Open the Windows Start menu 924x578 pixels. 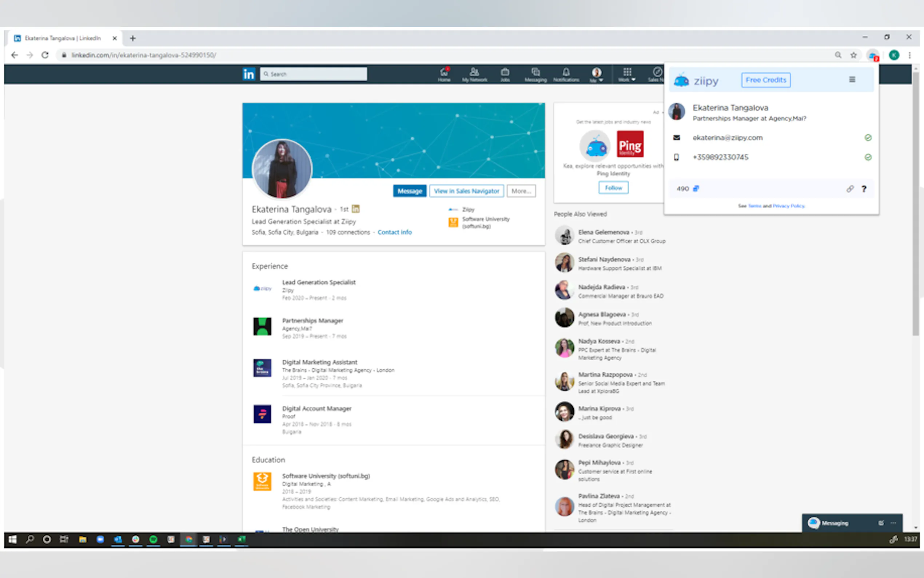coord(13,539)
